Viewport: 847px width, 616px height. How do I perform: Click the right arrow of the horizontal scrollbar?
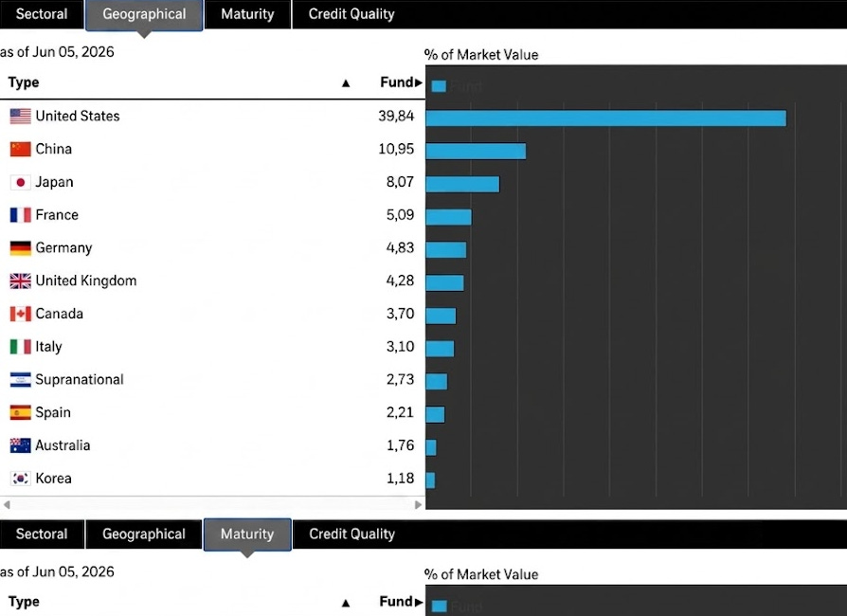tap(418, 505)
